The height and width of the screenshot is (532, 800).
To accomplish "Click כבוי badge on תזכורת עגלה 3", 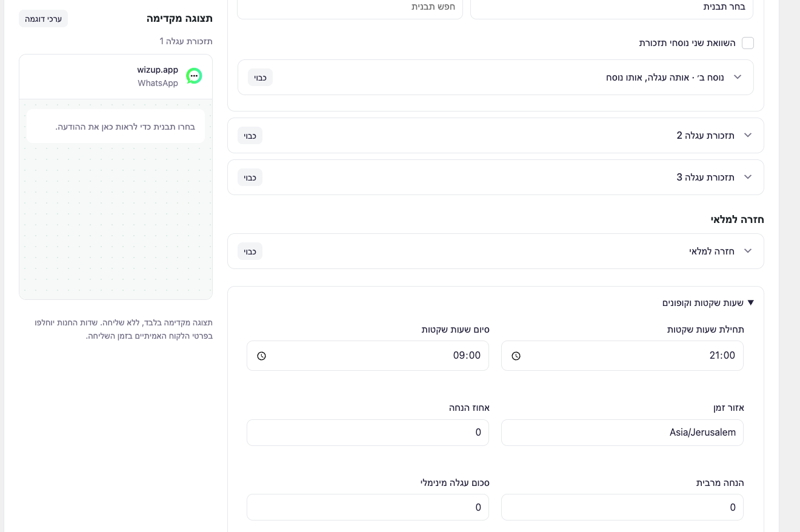I will (x=250, y=178).
